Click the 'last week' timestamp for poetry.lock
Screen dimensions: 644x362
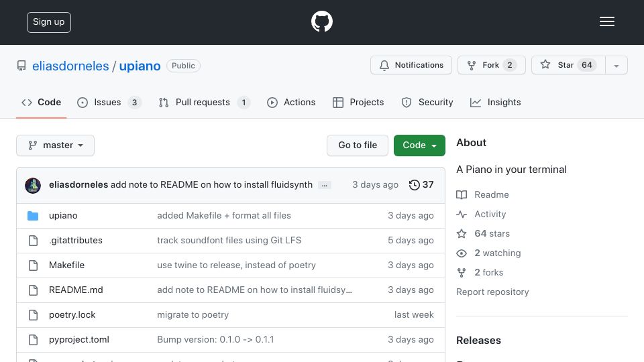(x=414, y=315)
